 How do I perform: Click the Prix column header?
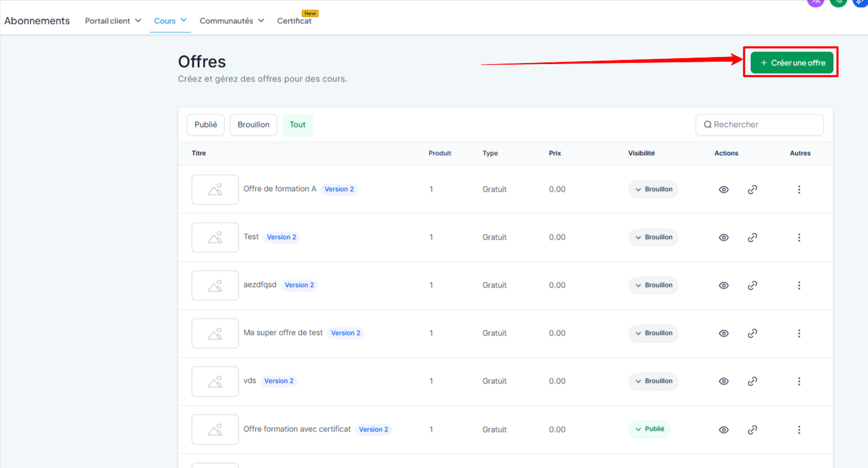(555, 153)
